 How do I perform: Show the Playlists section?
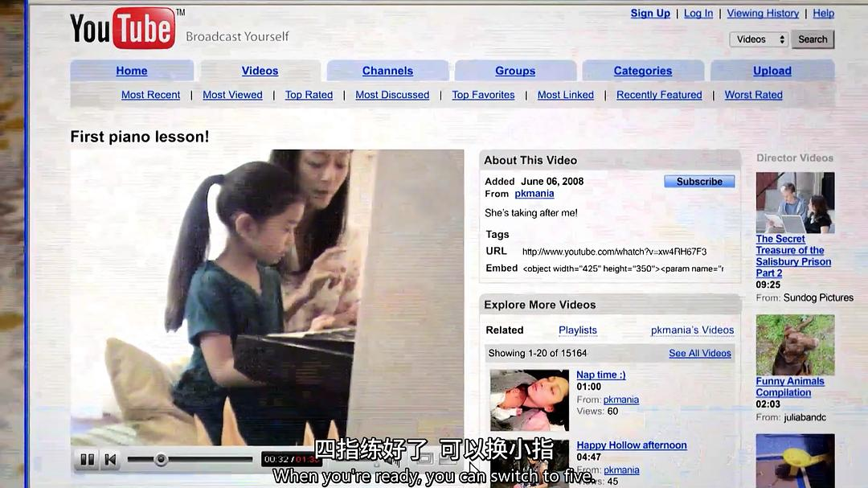tap(577, 330)
